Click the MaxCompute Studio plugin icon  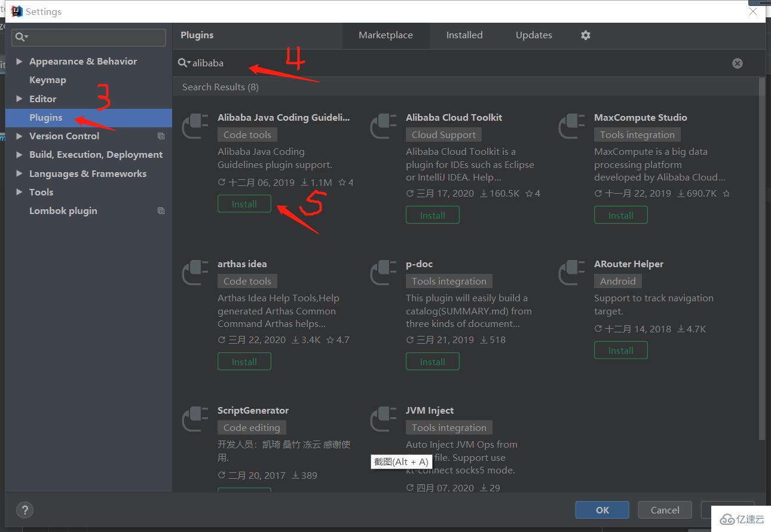point(571,127)
